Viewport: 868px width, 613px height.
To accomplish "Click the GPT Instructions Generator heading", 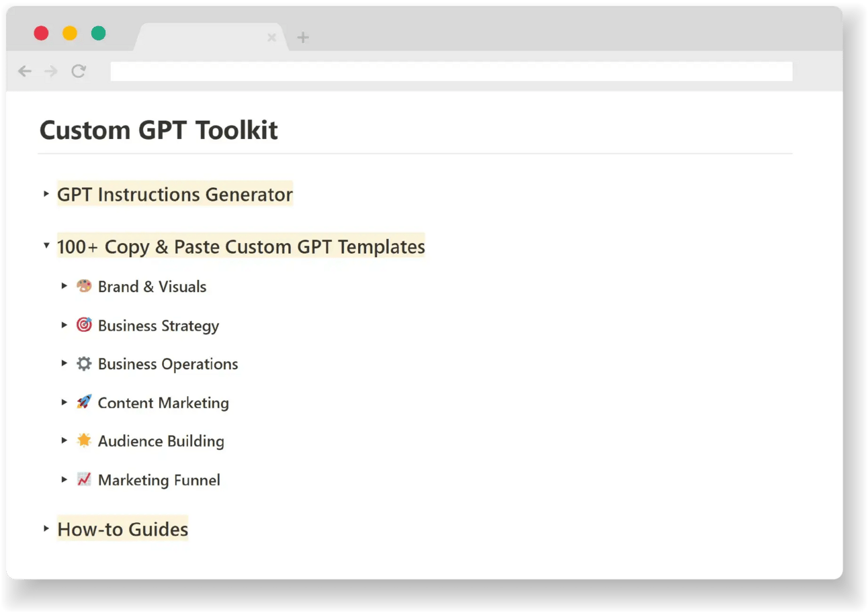I will (x=175, y=195).
